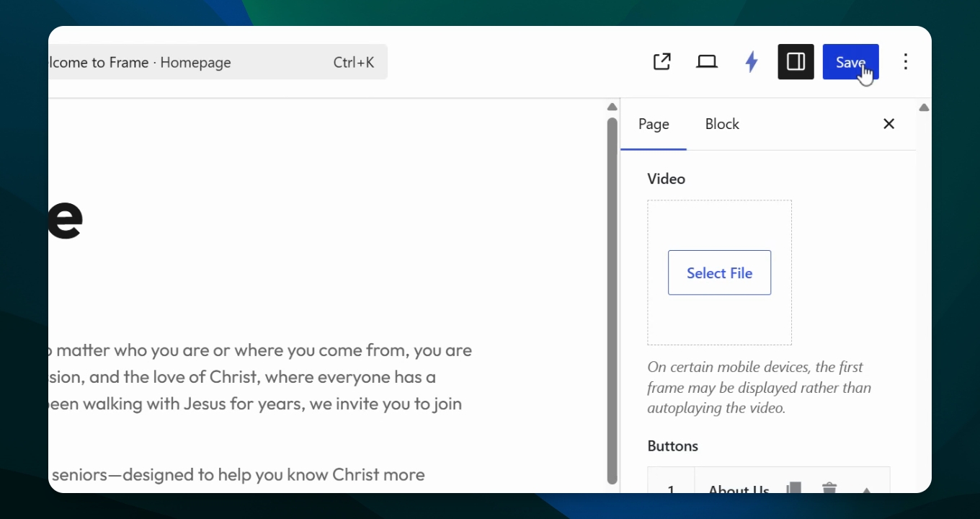
Task: Click the dashed video upload drop area
Action: coord(719,272)
